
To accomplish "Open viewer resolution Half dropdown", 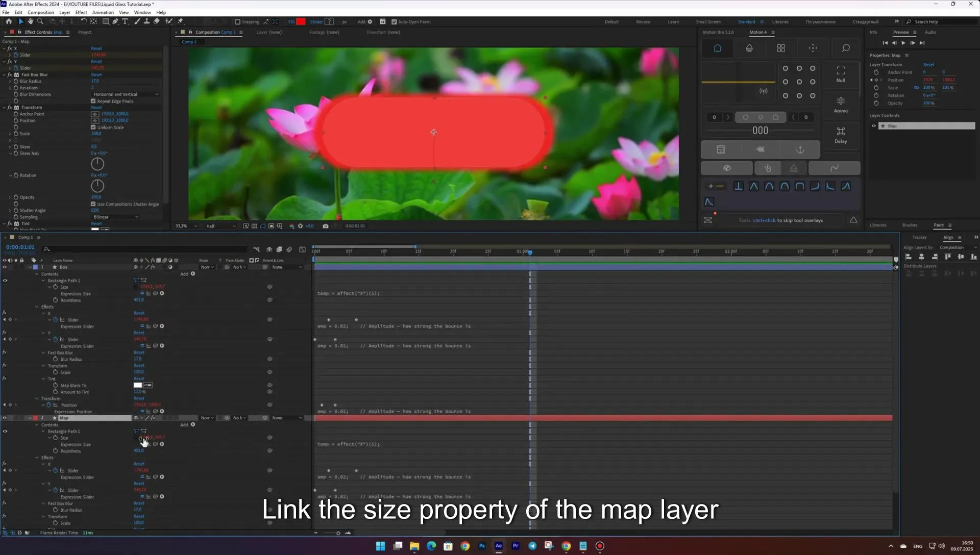I will pyautogui.click(x=220, y=226).
